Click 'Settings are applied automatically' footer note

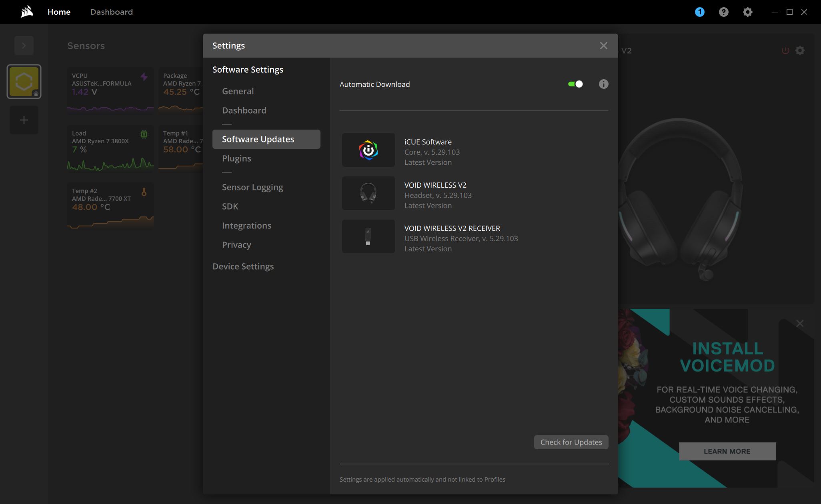coord(423,480)
